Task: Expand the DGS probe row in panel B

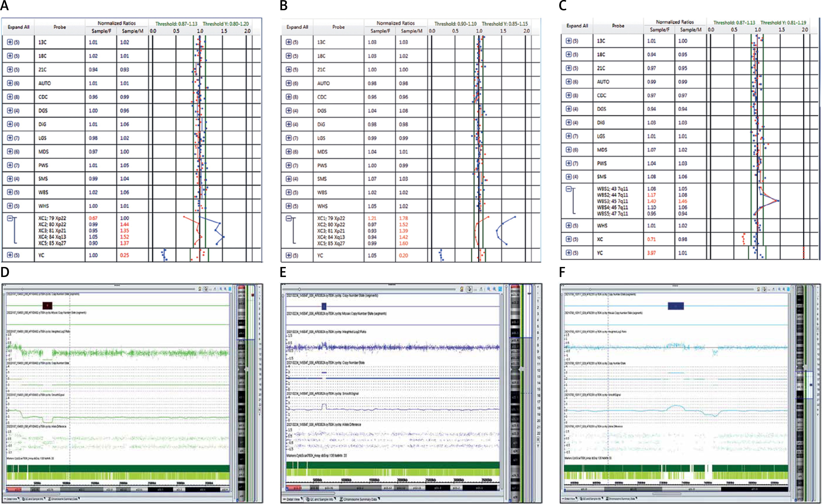Action: [x=289, y=110]
